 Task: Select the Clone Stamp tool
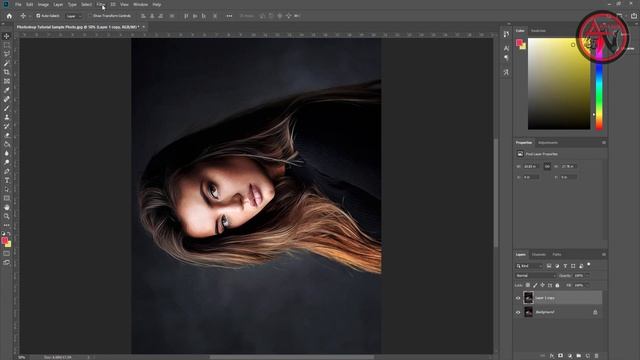pos(7,117)
